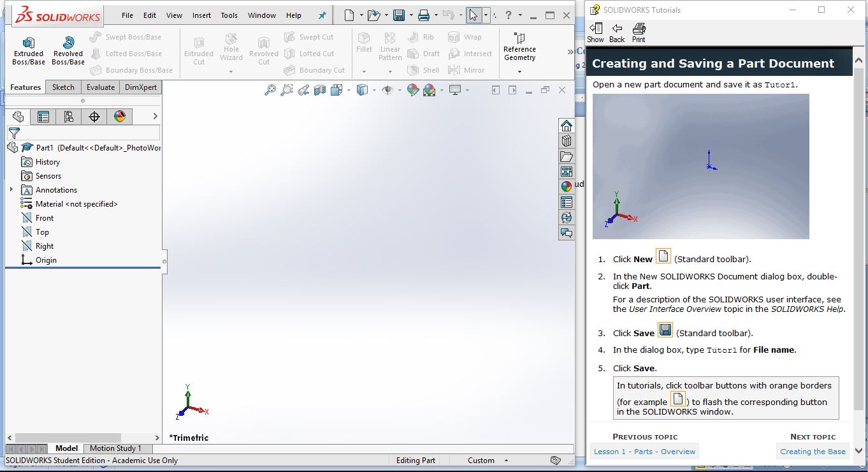Open the Custom Properties icon in task pane

pos(567,202)
